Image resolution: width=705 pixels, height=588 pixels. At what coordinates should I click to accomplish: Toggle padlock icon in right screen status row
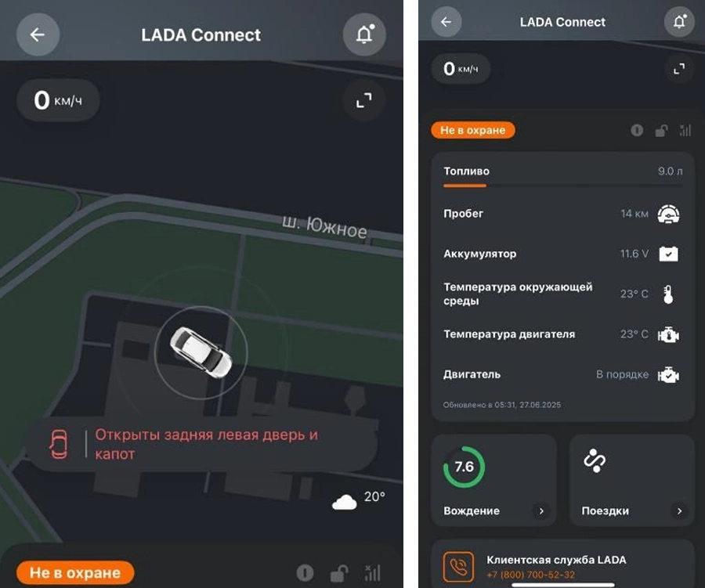click(661, 131)
